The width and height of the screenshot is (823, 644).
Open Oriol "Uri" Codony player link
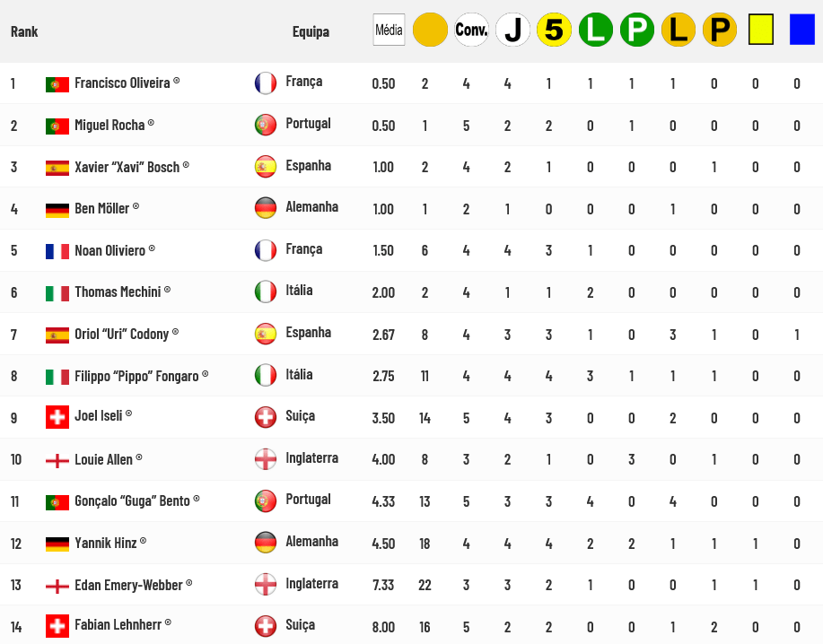[122, 334]
